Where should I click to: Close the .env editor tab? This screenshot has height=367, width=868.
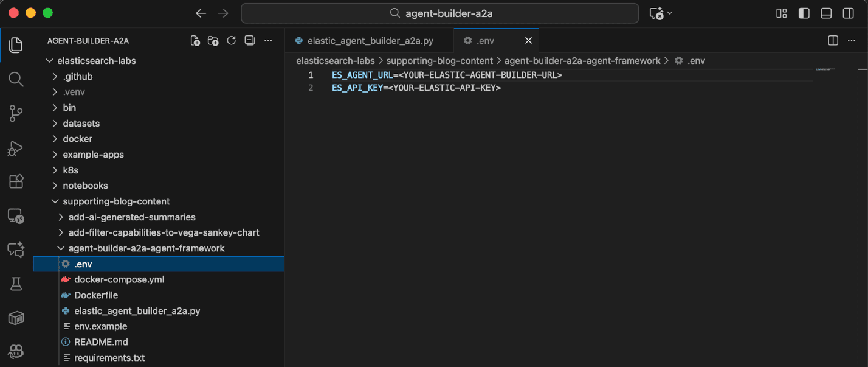(528, 41)
